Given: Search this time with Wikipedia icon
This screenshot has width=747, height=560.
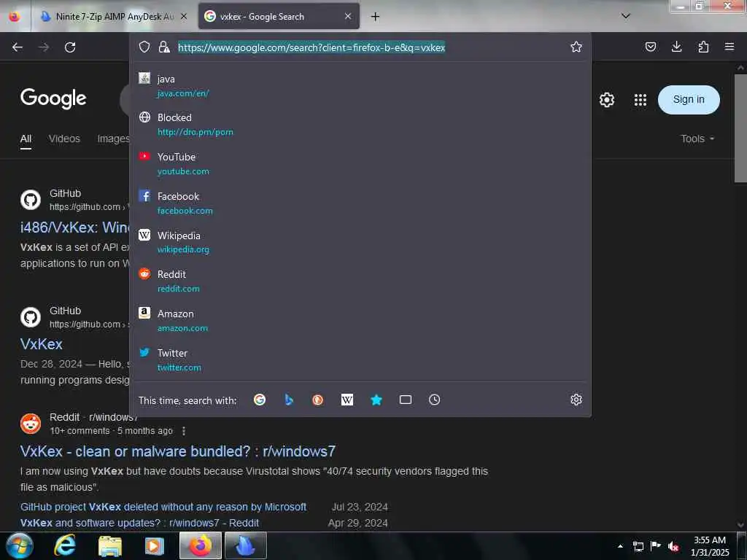Looking at the screenshot, I should [x=347, y=400].
